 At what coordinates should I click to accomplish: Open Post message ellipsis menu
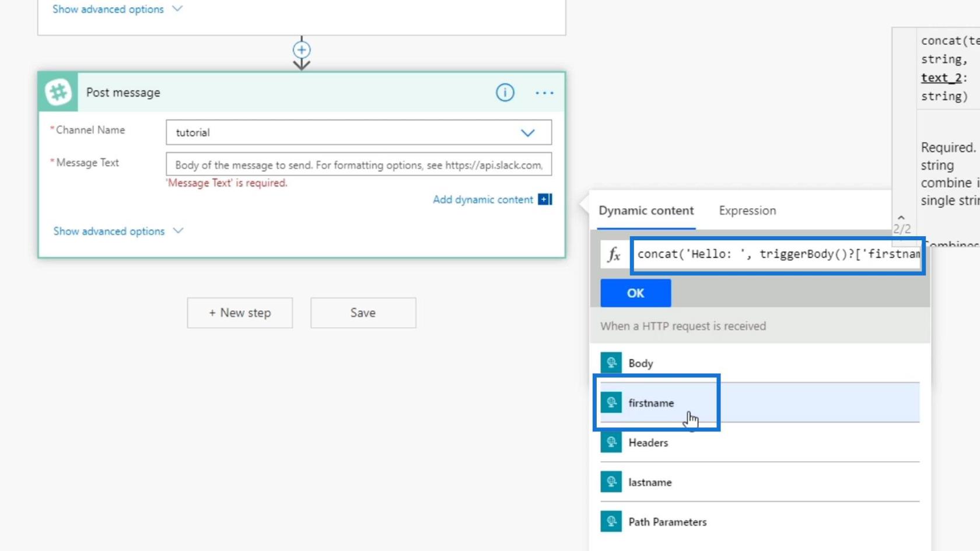click(544, 93)
